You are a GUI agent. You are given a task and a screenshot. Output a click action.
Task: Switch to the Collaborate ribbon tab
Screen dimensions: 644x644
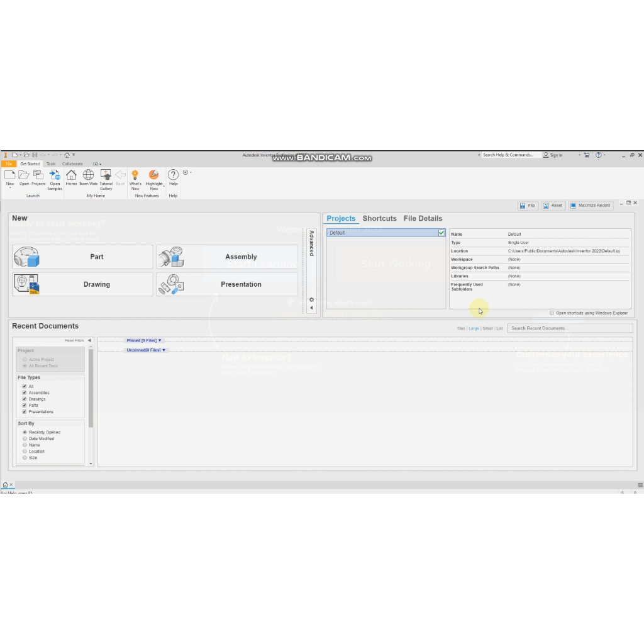click(x=72, y=164)
